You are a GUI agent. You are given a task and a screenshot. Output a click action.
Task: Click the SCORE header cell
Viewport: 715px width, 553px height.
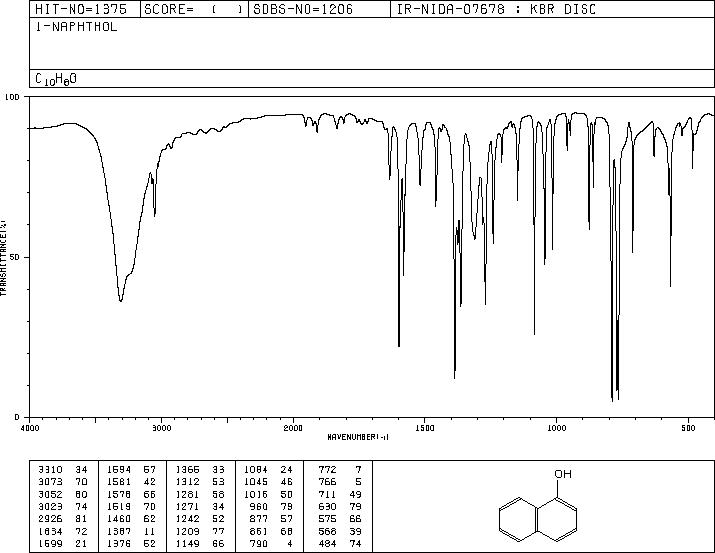194,9
